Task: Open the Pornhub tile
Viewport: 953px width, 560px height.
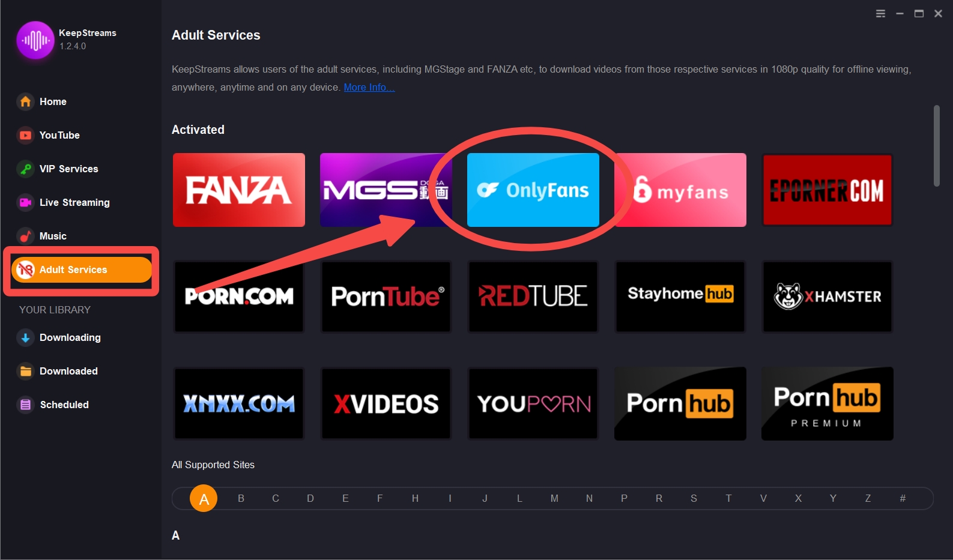Action: pos(680,403)
